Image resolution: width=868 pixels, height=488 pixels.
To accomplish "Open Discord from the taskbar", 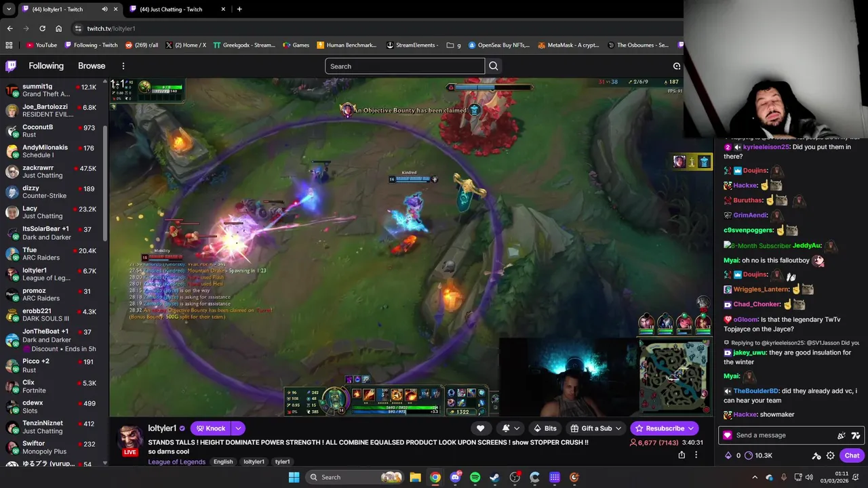I will tap(455, 477).
